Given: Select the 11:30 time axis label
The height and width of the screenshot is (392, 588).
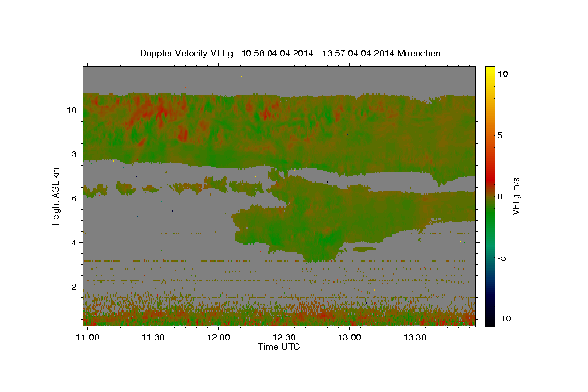Looking at the screenshot, I should click(153, 338).
